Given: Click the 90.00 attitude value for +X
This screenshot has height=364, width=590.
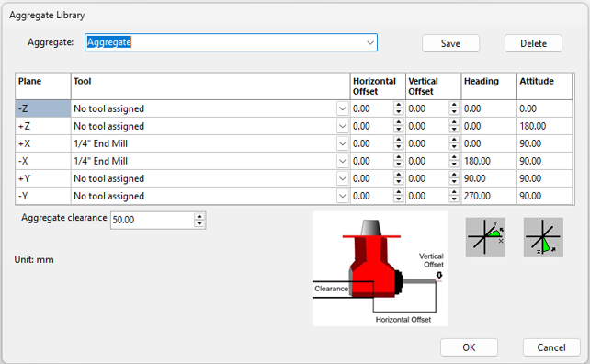Looking at the screenshot, I should click(530, 143).
